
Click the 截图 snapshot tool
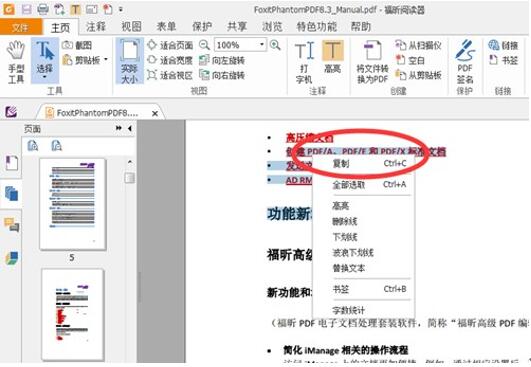pos(77,45)
